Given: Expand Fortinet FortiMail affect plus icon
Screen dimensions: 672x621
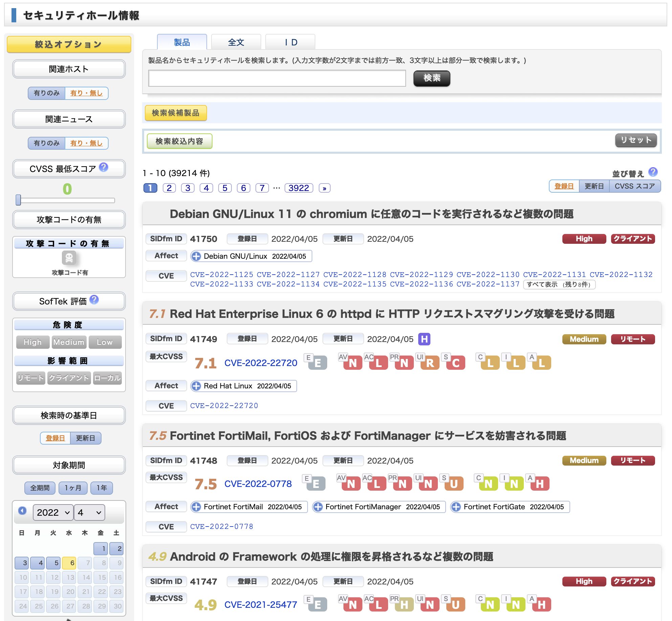Looking at the screenshot, I should tap(196, 507).
